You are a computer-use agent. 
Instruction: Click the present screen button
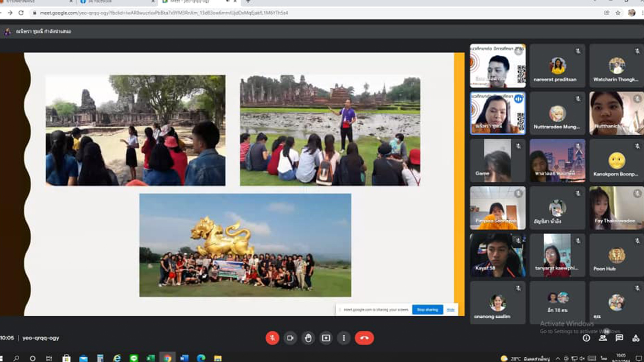[326, 338]
